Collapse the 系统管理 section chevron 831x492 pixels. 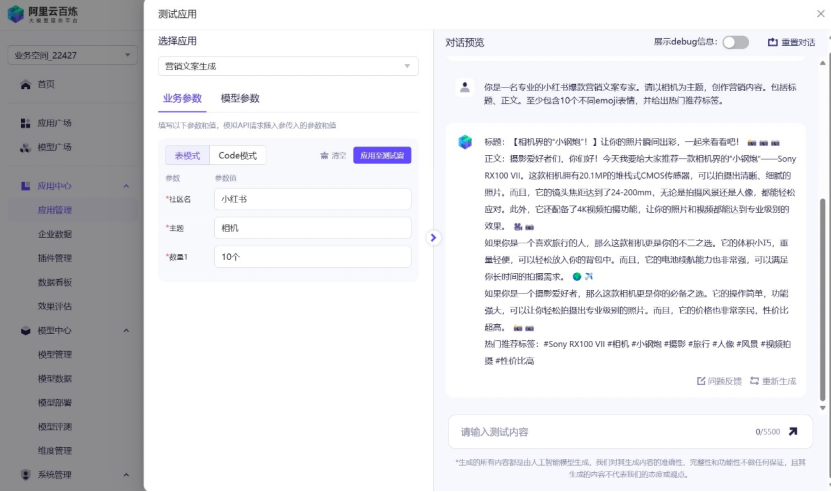(126, 475)
